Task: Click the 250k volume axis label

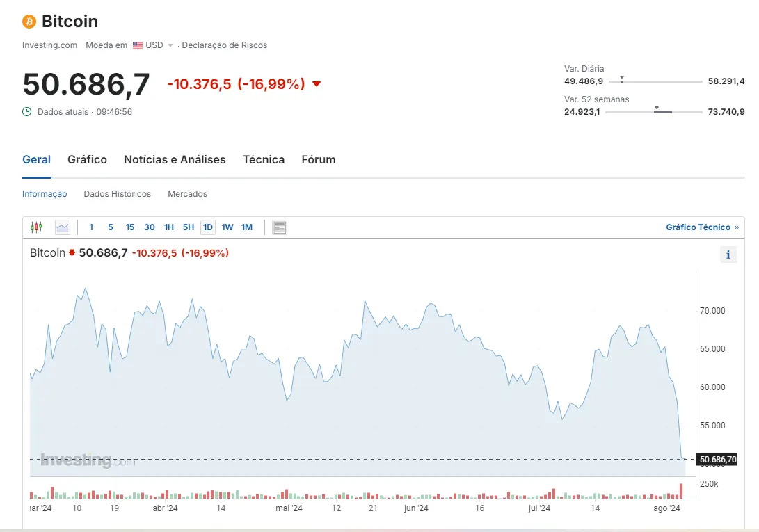Action: (709, 484)
